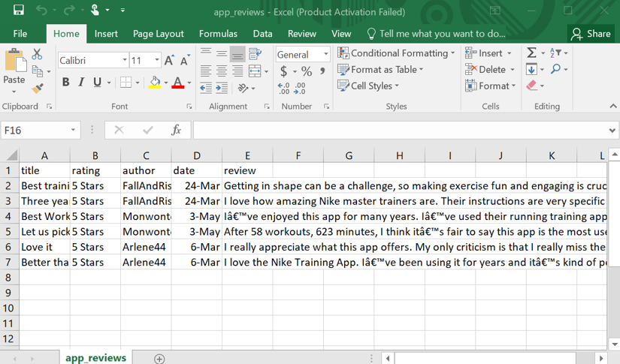
Task: Increase font size with large A
Action: click(169, 60)
